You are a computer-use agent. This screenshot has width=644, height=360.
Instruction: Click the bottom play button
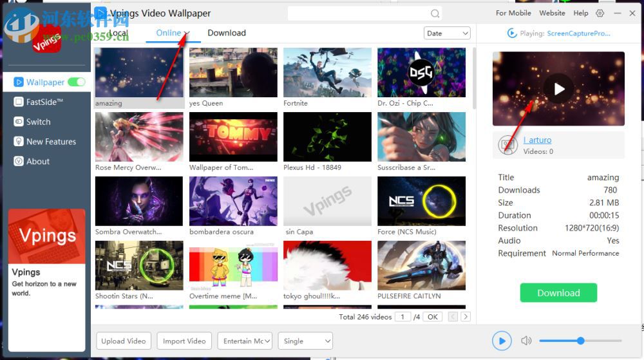[502, 341]
